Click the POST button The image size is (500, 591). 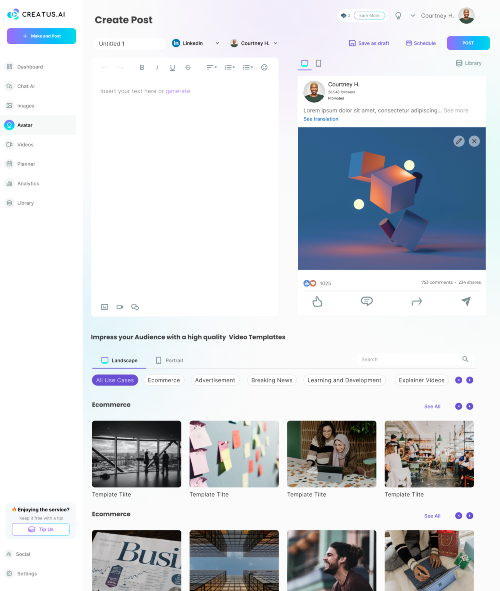pos(468,43)
